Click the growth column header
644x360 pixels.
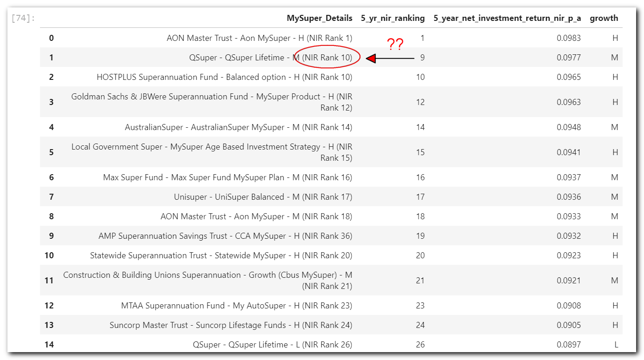(x=604, y=19)
